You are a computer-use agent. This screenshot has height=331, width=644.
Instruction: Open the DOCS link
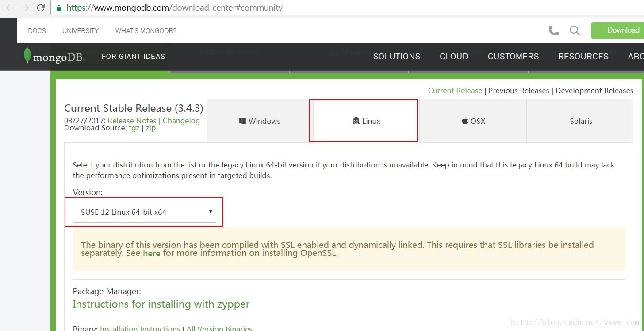[x=37, y=31]
